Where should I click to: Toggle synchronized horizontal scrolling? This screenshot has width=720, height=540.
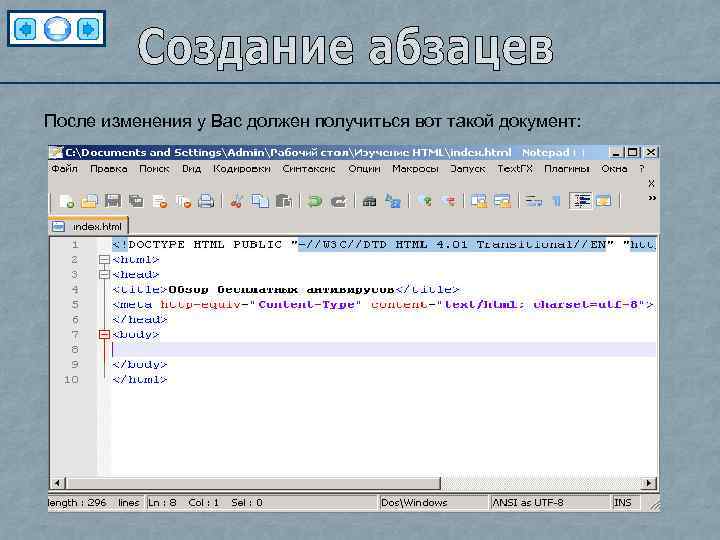click(502, 201)
